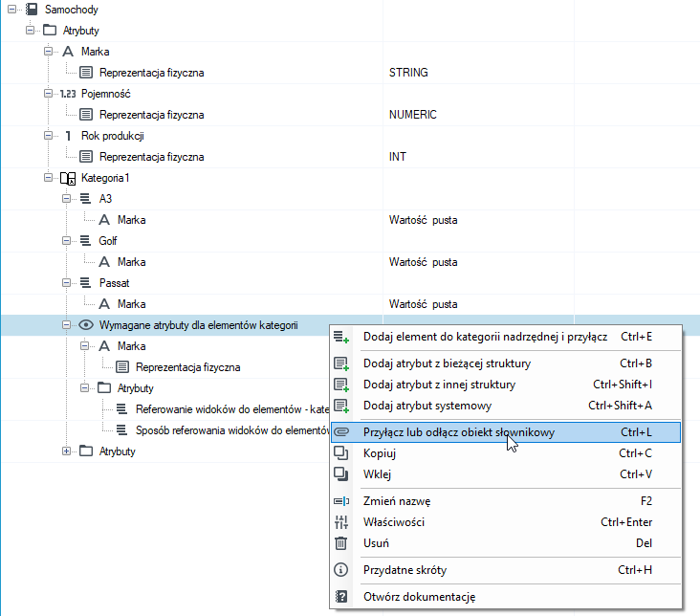Click the eye icon beside Wymagane atrybuty
The width and height of the screenshot is (700, 616).
point(86,325)
